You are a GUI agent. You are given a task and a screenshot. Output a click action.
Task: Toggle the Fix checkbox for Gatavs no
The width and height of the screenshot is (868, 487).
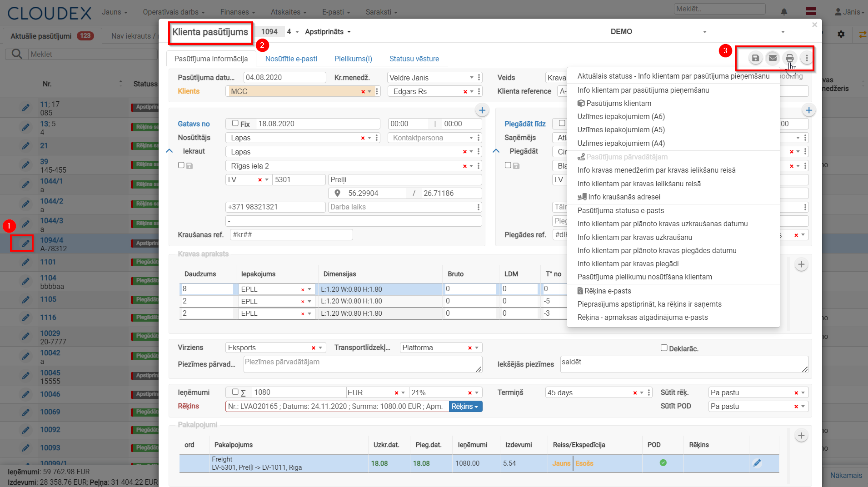point(235,123)
